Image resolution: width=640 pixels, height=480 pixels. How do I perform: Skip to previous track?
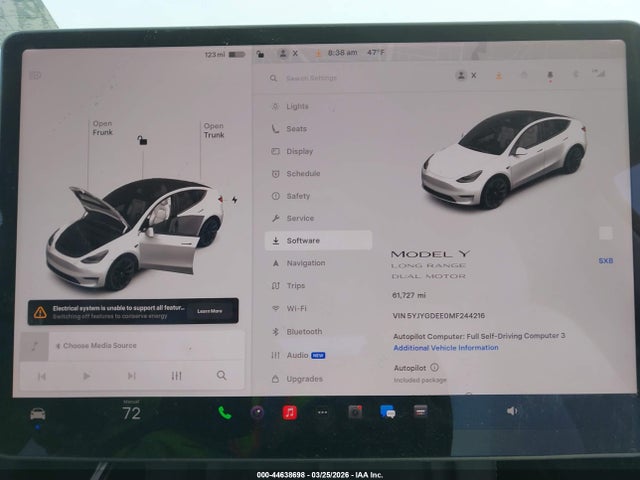tap(42, 376)
